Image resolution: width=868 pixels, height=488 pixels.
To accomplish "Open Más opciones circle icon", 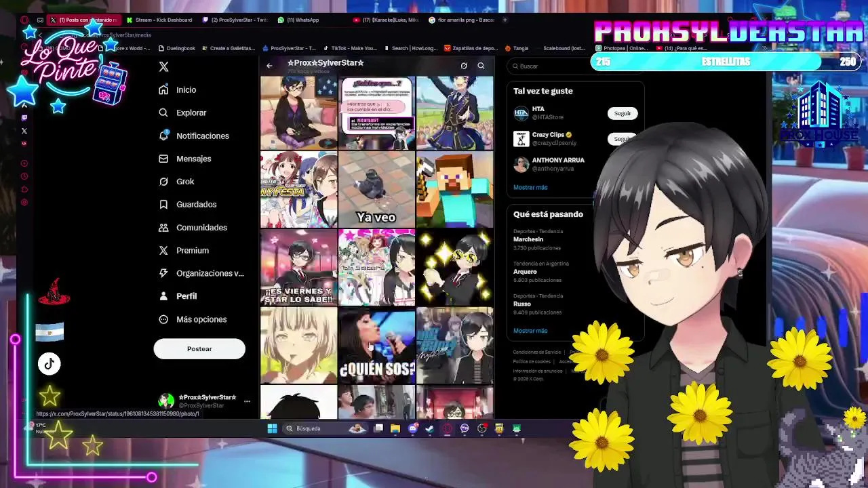I will point(163,319).
